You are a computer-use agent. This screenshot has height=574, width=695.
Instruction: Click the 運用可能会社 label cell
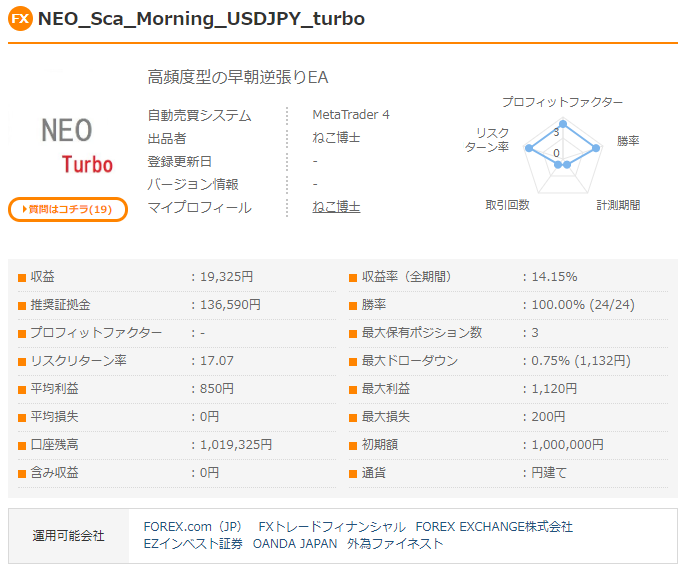pyautogui.click(x=69, y=536)
